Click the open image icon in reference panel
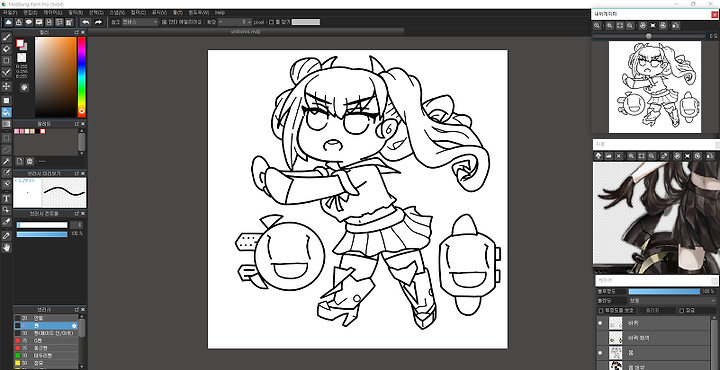 [x=609, y=156]
